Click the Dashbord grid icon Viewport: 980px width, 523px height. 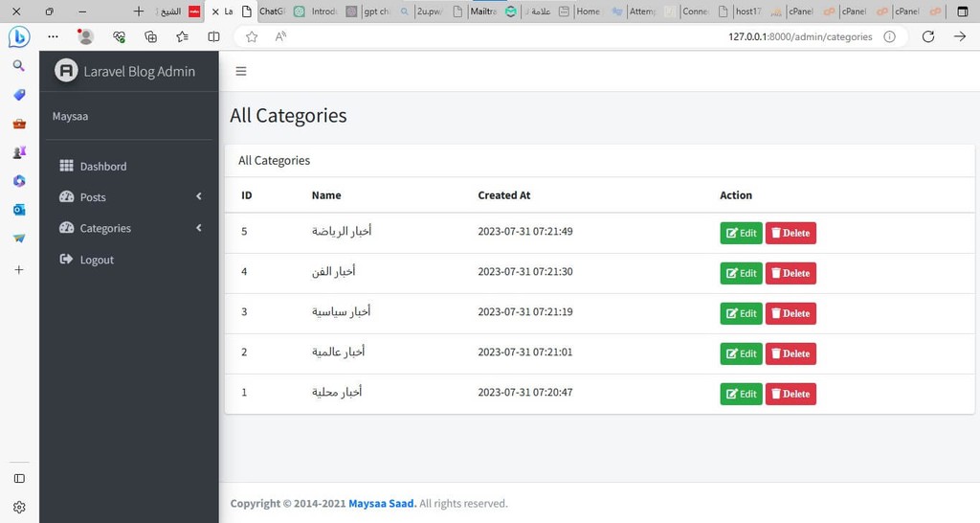66,166
